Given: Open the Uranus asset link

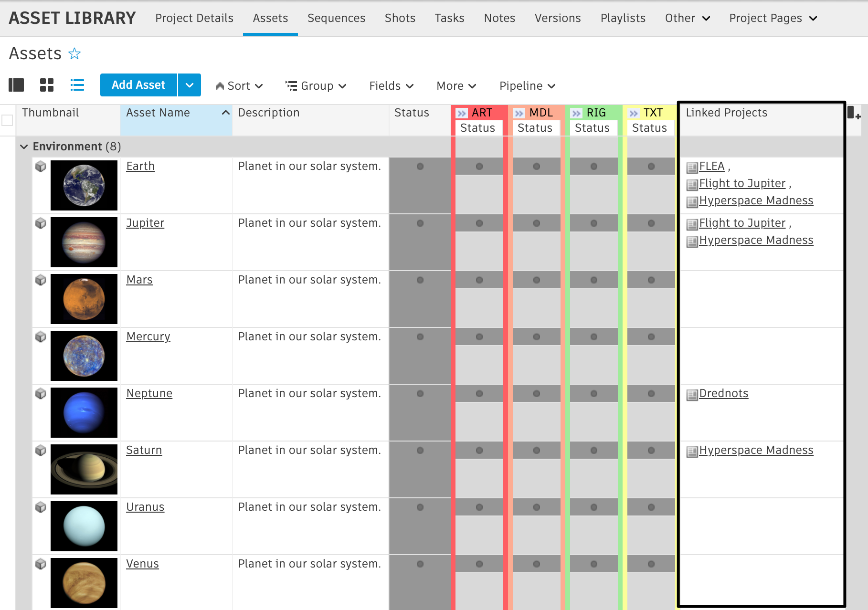Looking at the screenshot, I should pyautogui.click(x=145, y=507).
